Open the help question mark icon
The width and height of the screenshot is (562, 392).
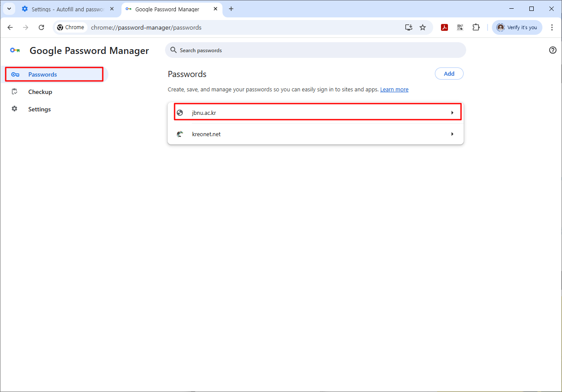(553, 50)
